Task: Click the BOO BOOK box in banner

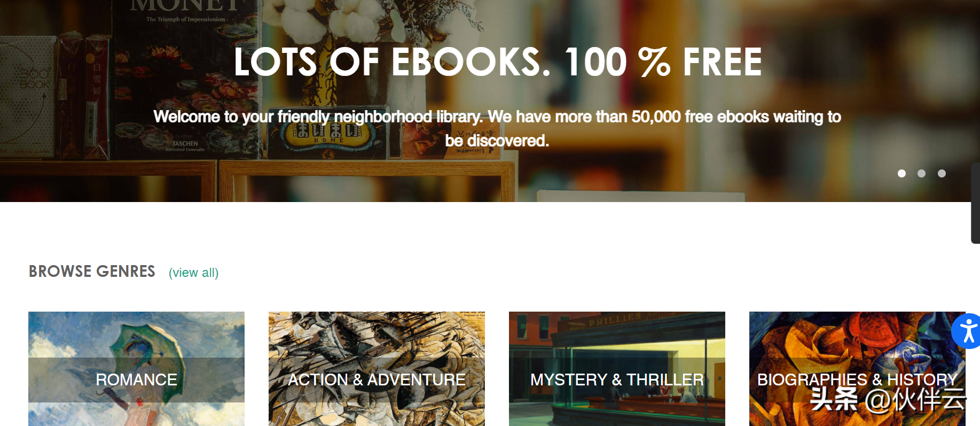Action: pos(35,79)
